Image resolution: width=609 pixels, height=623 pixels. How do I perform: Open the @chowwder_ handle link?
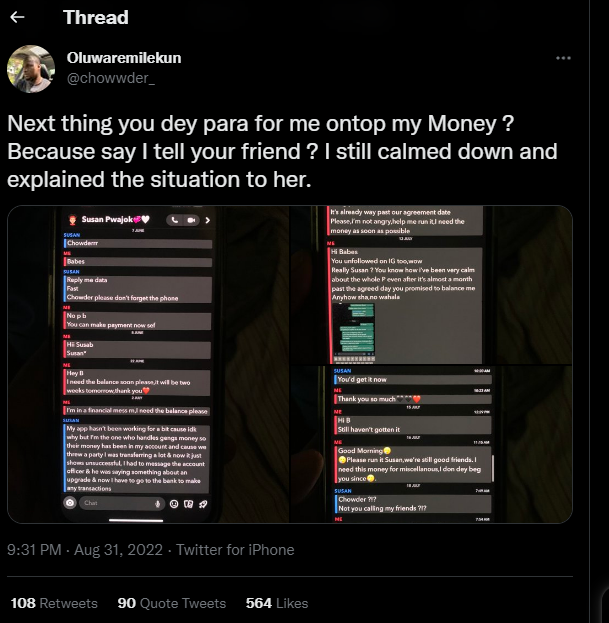point(110,78)
